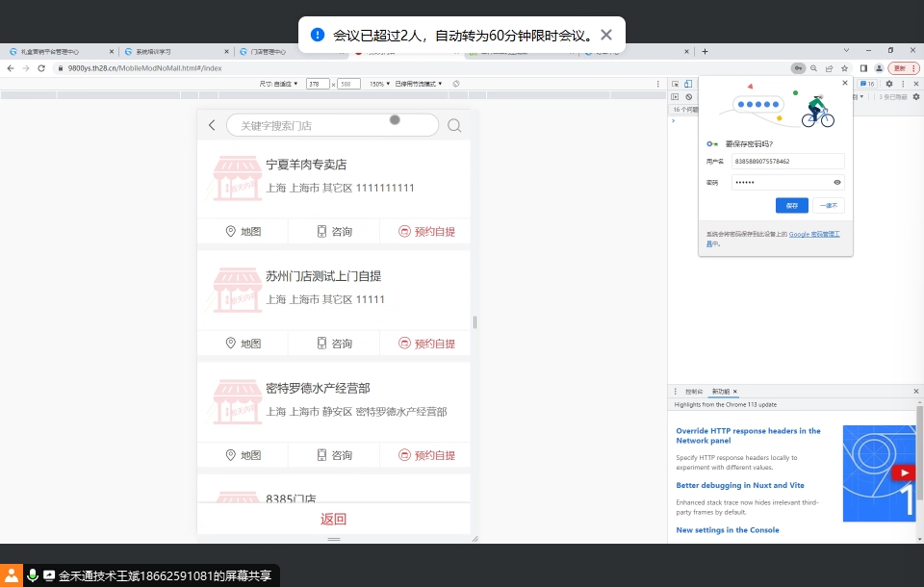Open the 尺寸 dimensions dropdown
Viewport: 924px width, 587px height.
(x=279, y=85)
